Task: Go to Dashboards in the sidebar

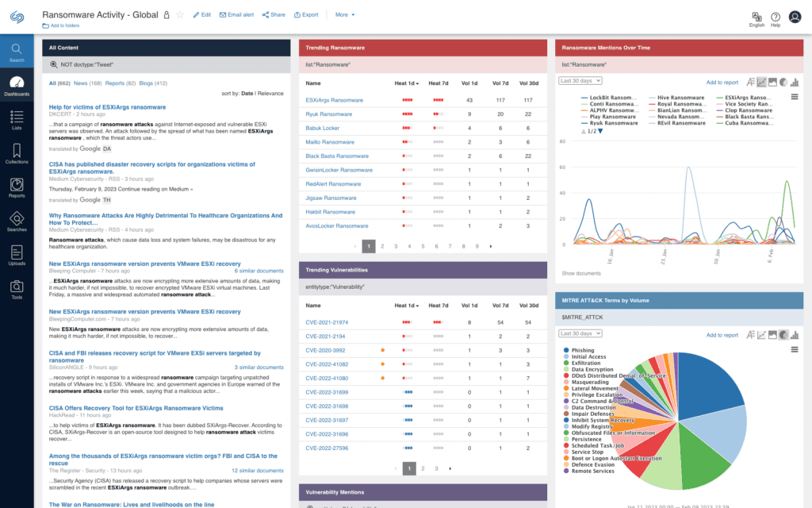Action: [17, 86]
